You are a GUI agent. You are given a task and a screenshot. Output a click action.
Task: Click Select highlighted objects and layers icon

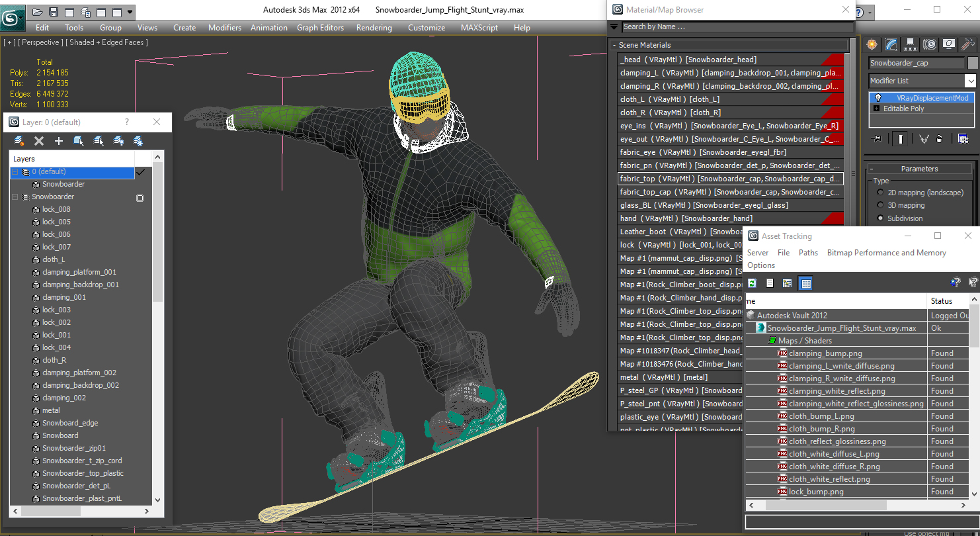79,141
